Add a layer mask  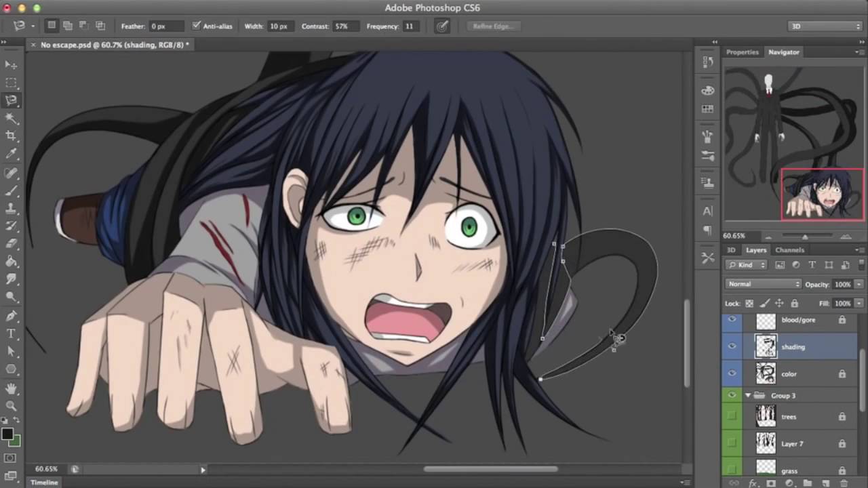(x=771, y=483)
